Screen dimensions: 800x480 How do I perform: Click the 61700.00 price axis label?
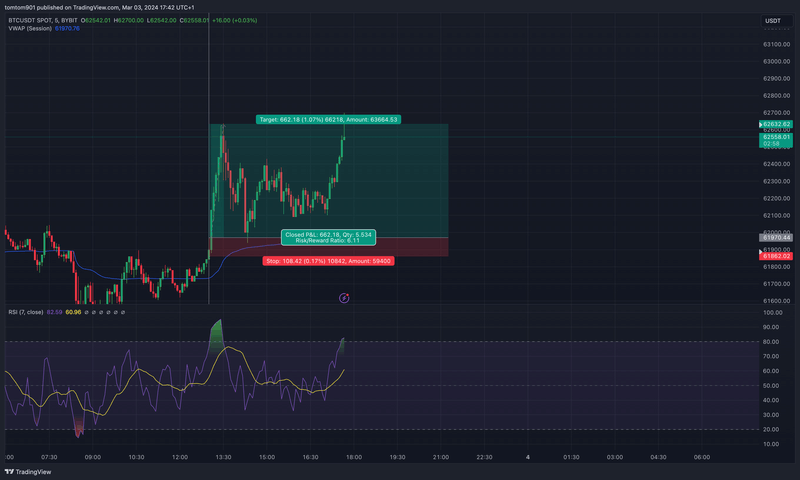(x=777, y=284)
